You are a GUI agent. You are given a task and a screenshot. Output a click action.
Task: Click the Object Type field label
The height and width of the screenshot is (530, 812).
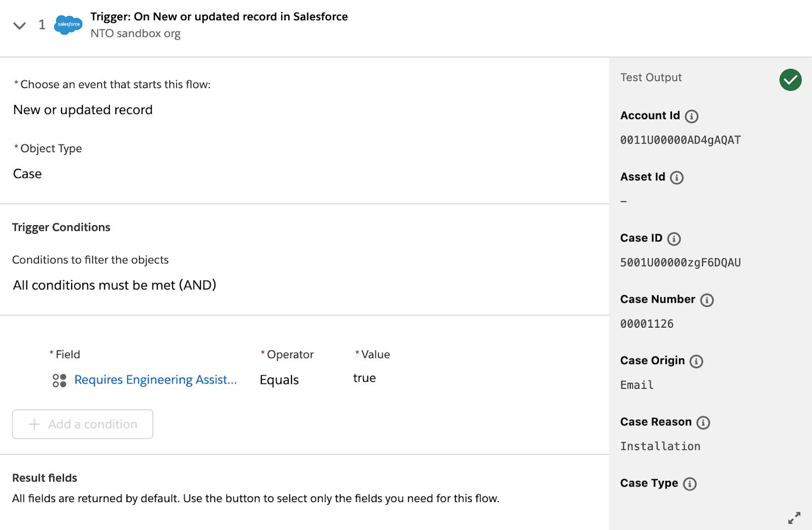tap(51, 149)
